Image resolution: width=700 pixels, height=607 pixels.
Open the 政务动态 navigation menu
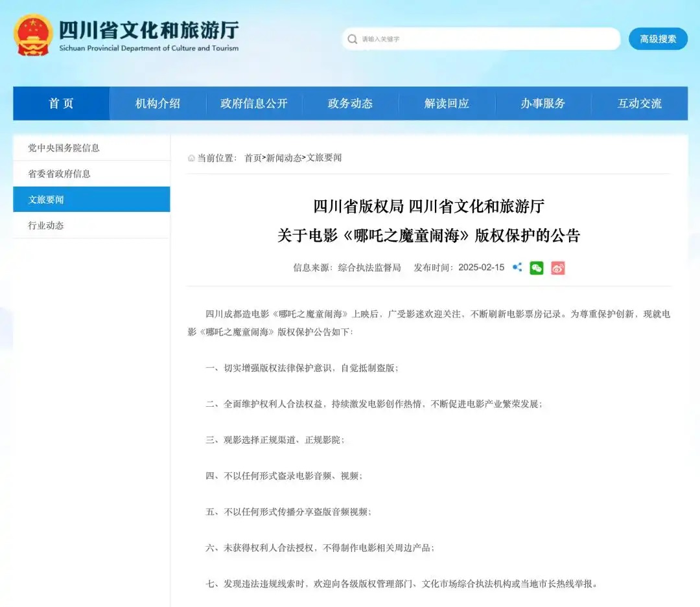[x=349, y=103]
